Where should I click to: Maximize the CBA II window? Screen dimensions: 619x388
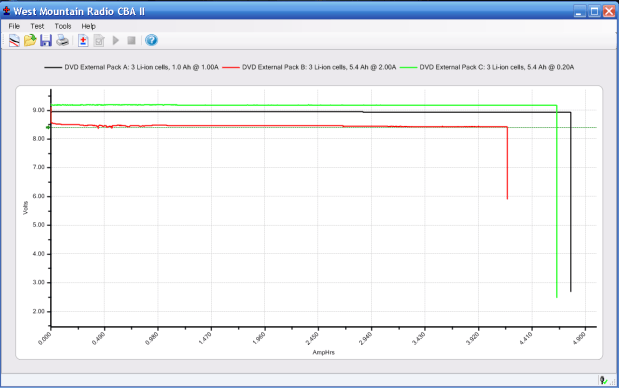tap(594, 11)
